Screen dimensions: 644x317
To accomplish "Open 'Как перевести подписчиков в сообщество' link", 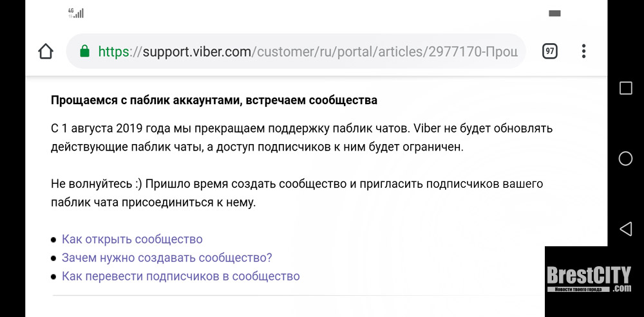I will pos(180,276).
